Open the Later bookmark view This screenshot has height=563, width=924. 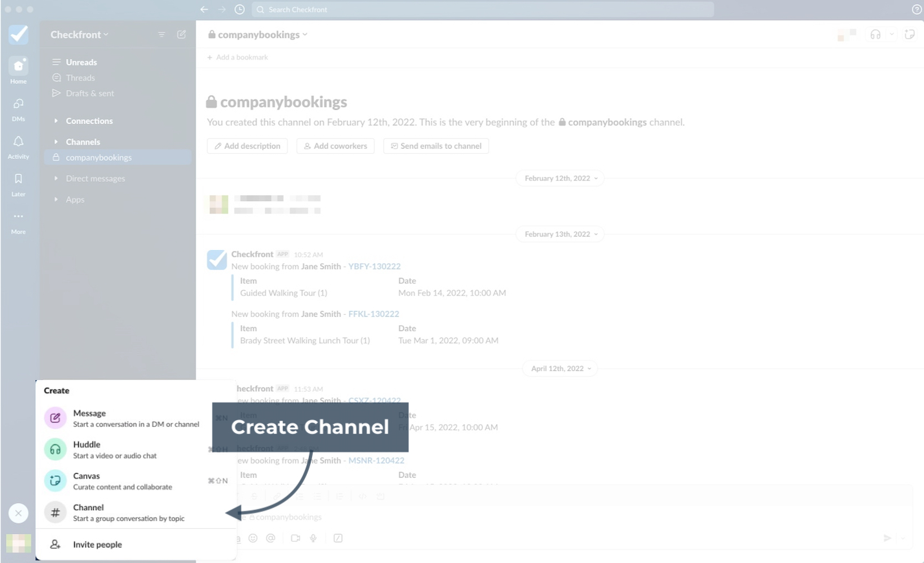pyautogui.click(x=18, y=184)
